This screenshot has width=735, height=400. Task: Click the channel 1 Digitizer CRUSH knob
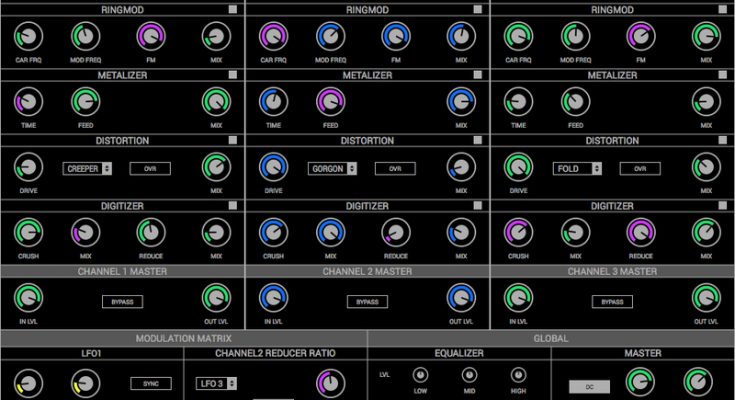click(28, 232)
